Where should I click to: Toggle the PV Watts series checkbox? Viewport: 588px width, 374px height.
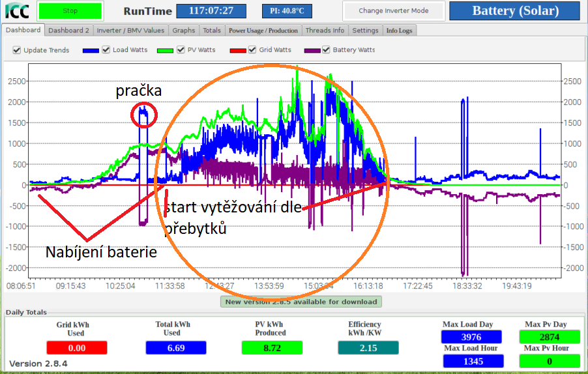(x=181, y=50)
